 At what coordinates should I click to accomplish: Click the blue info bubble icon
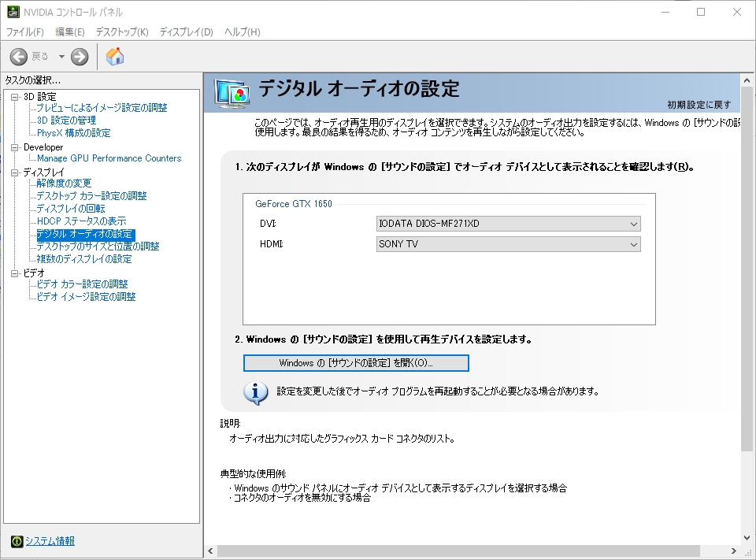[255, 392]
